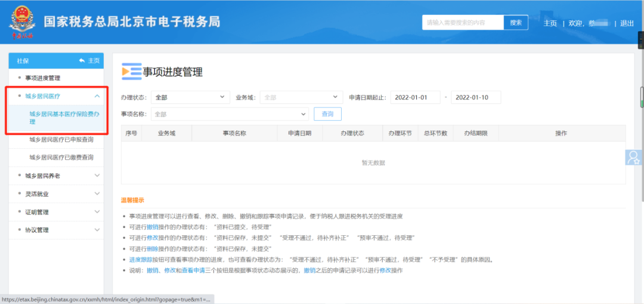Click the 申请日期 column header
The image size is (644, 304).
pyautogui.click(x=300, y=133)
